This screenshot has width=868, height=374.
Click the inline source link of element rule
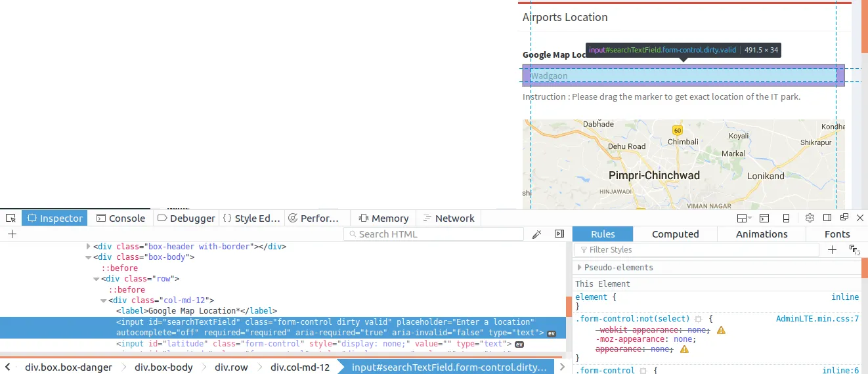click(x=845, y=297)
